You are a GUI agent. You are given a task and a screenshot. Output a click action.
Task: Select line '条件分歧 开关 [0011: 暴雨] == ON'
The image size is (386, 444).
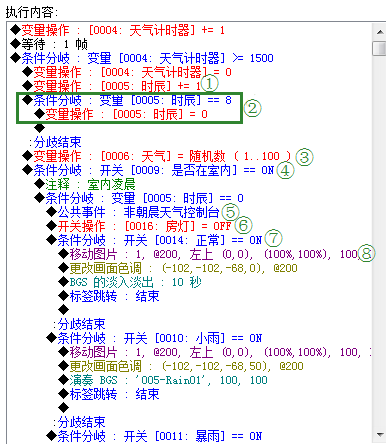pos(154,436)
